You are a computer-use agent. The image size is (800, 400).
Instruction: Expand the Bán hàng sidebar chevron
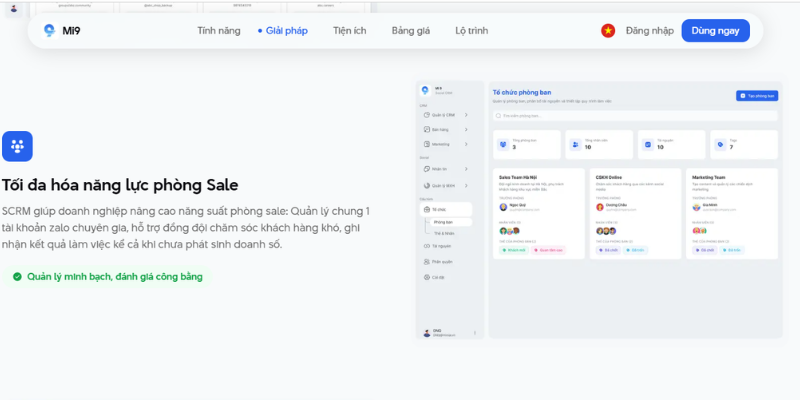point(467,129)
